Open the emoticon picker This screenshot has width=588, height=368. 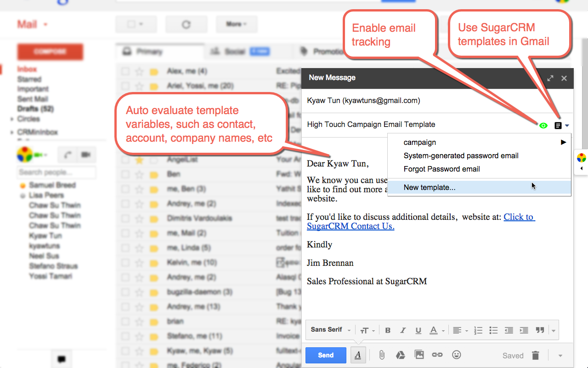pos(456,355)
